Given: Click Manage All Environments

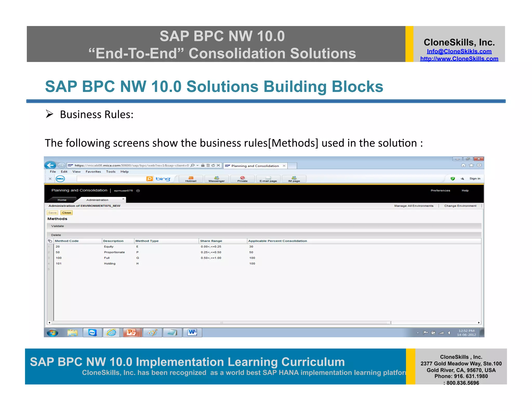Looking at the screenshot, I should pyautogui.click(x=414, y=206).
